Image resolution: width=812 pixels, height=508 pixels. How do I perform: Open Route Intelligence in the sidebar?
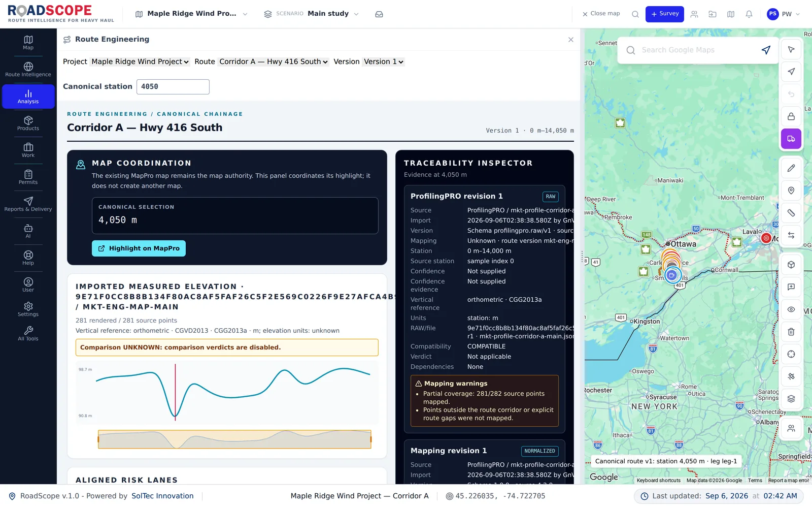pos(28,70)
